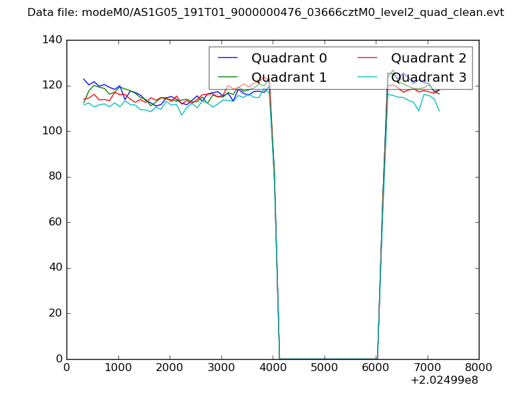The height and width of the screenshot is (399, 532).
Task: Select the 'Quadrant 3' legend label
Action: [x=428, y=77]
